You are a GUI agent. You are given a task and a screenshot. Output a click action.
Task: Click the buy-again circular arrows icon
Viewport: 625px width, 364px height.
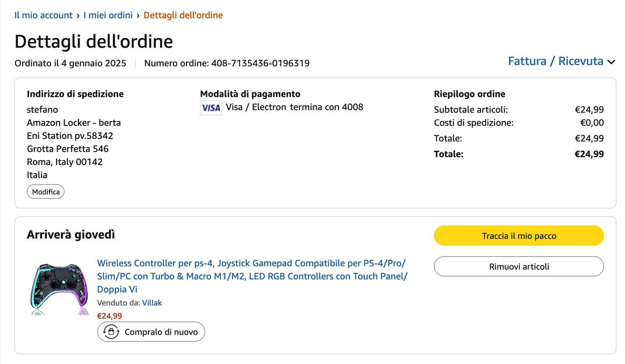111,332
